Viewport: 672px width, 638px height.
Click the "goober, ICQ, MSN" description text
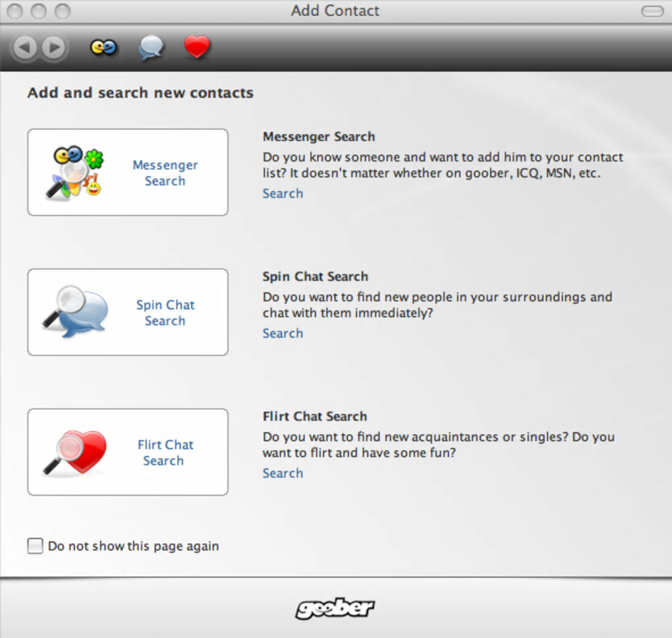pos(443,165)
